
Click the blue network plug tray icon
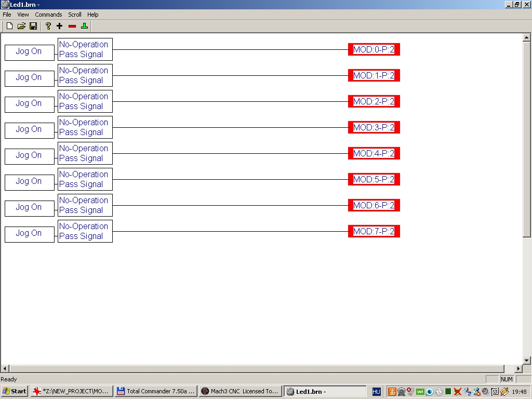pyautogui.click(x=467, y=392)
